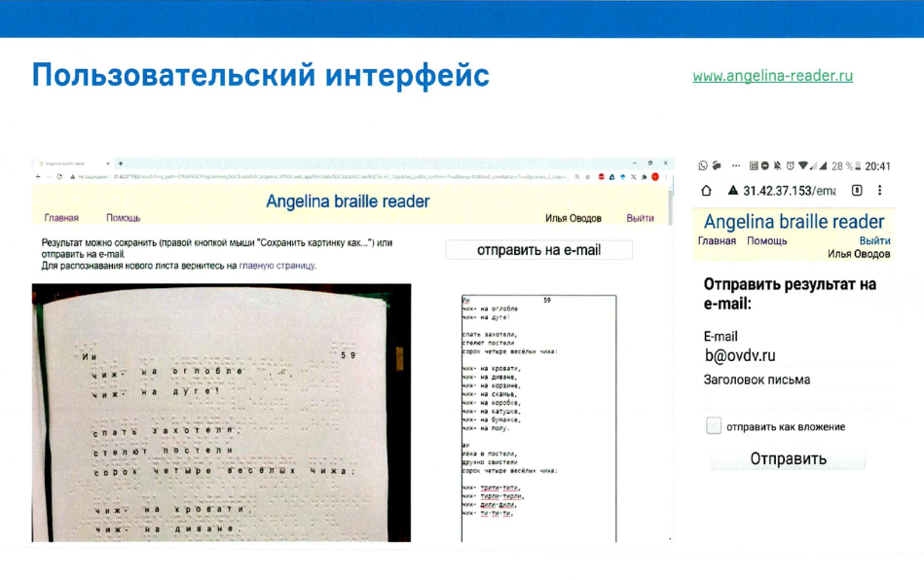Screen dimensions: 924x580
Task: Click 'отправить на e-mail' button
Action: click(x=538, y=250)
